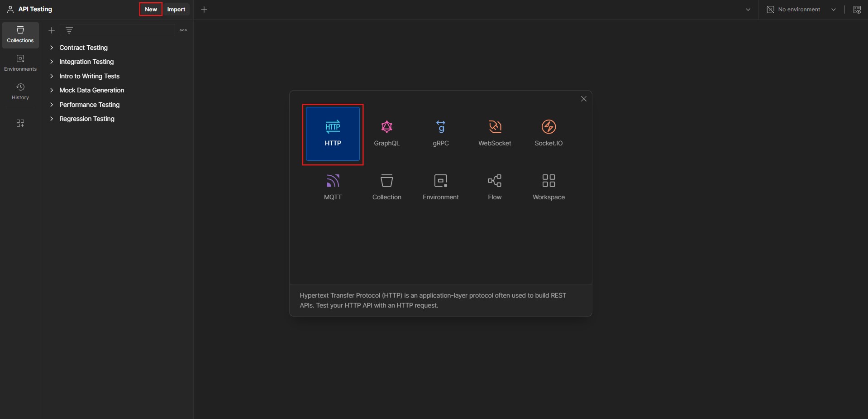The height and width of the screenshot is (419, 868).
Task: Open the Contract Testing collection name
Action: click(x=83, y=48)
